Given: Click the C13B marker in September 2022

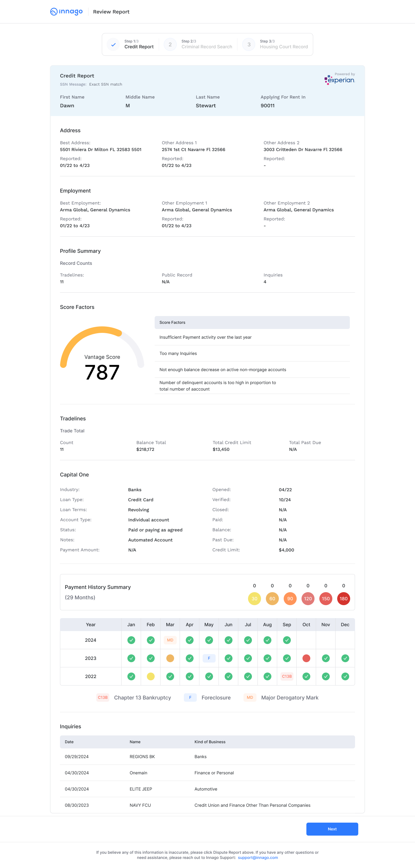Looking at the screenshot, I should [287, 676].
